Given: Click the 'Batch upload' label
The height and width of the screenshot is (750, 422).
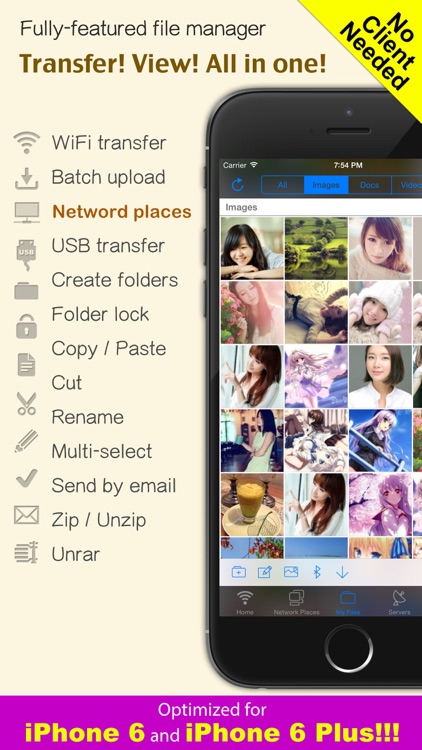Looking at the screenshot, I should 108,177.
